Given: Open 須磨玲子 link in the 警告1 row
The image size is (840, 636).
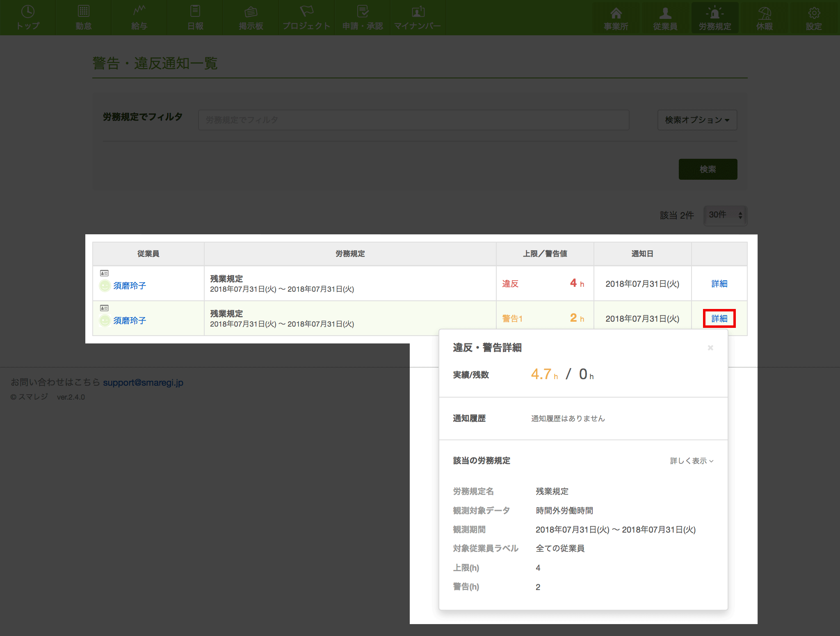Looking at the screenshot, I should point(130,320).
